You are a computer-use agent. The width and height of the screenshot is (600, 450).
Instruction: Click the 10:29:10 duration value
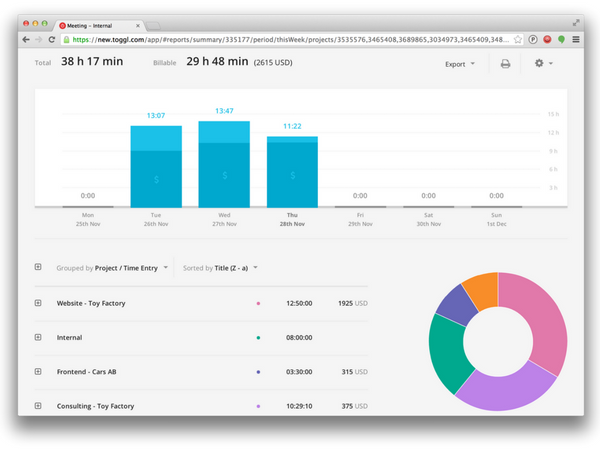pos(299,406)
